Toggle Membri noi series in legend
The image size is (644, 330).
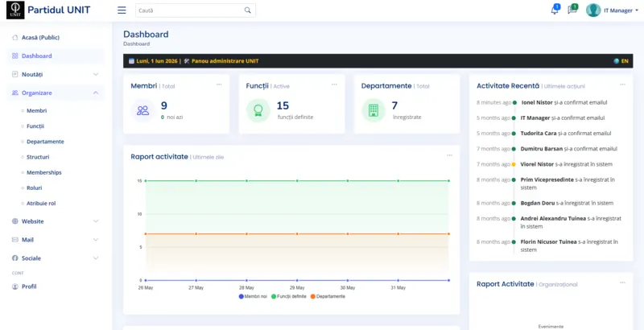click(253, 296)
